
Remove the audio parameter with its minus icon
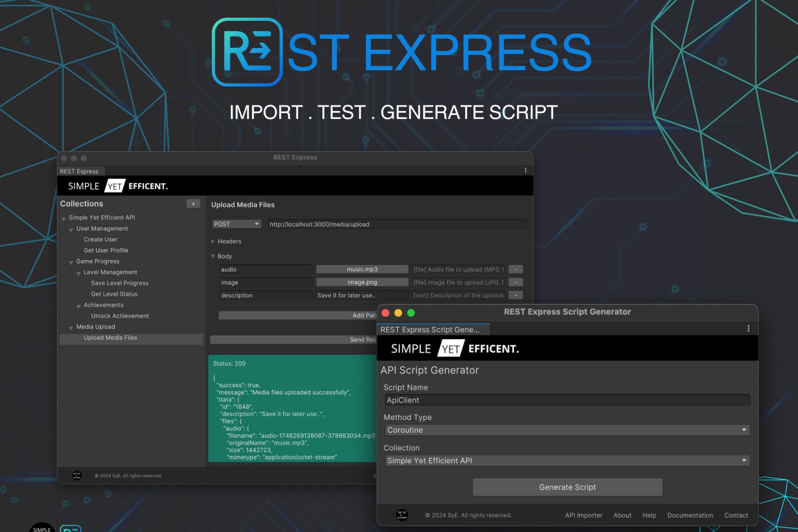coord(516,269)
